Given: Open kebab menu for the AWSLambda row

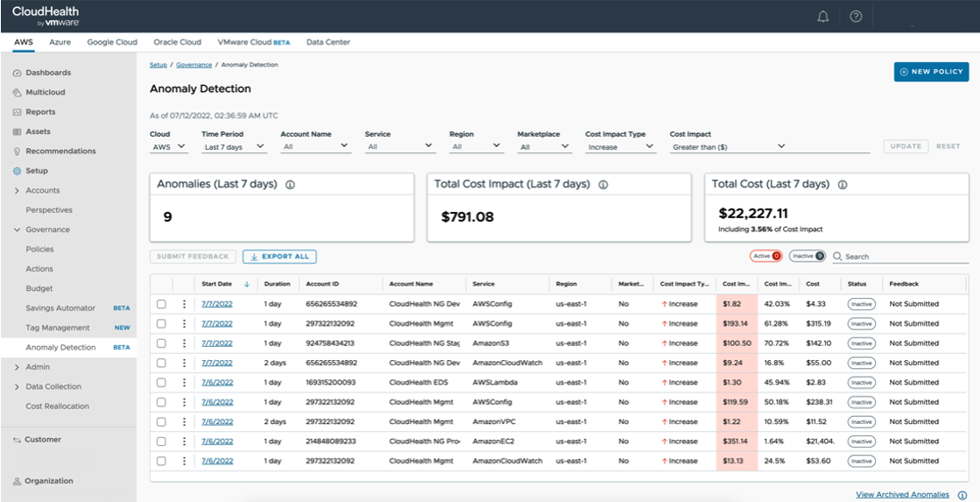Looking at the screenshot, I should click(x=184, y=383).
